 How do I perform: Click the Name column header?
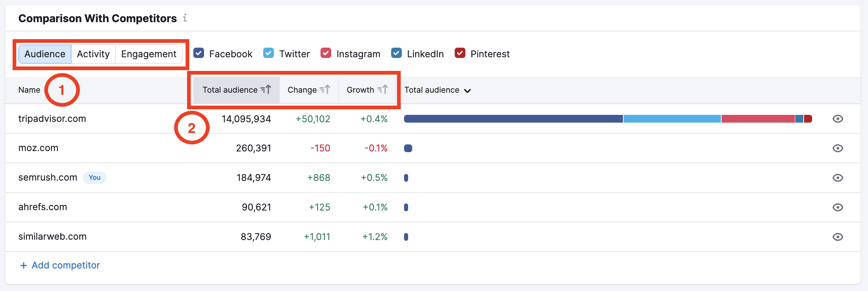29,90
